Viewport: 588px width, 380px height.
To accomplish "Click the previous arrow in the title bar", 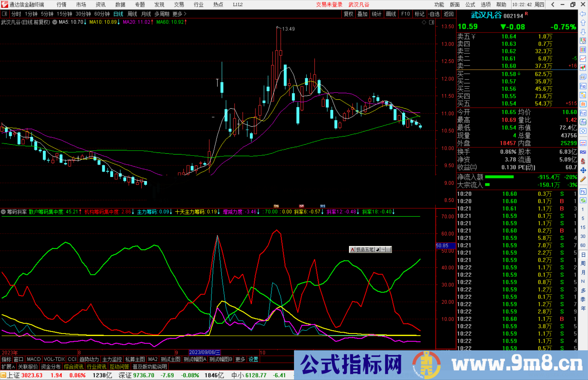I will (553, 5).
